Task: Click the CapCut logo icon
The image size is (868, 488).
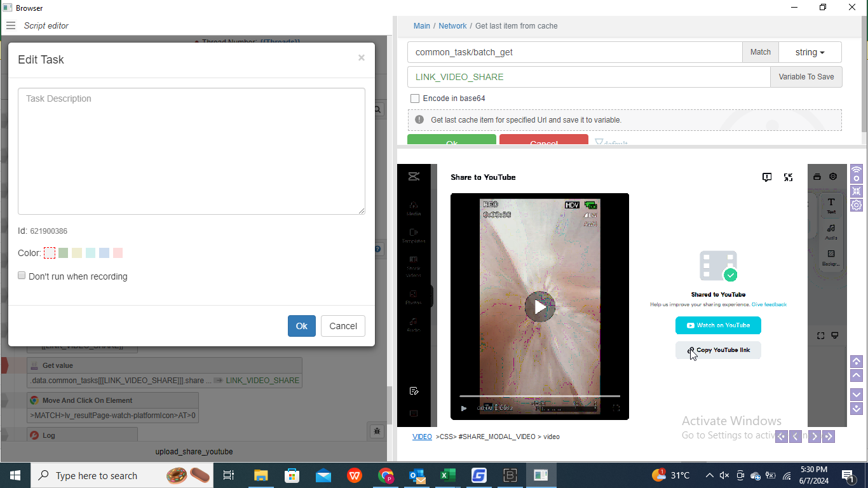Action: click(x=414, y=177)
